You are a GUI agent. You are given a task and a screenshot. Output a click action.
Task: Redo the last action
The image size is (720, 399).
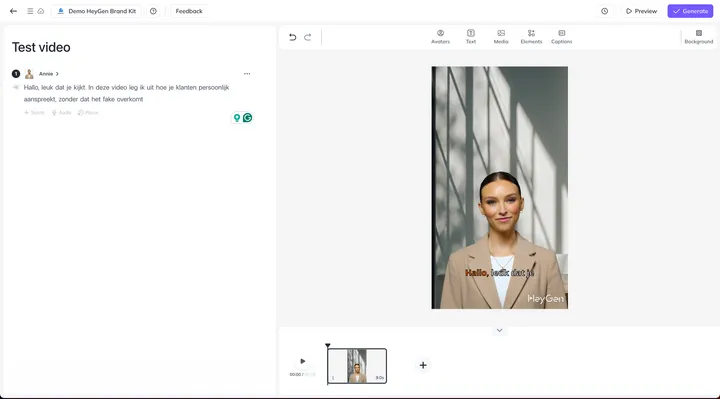[308, 37]
